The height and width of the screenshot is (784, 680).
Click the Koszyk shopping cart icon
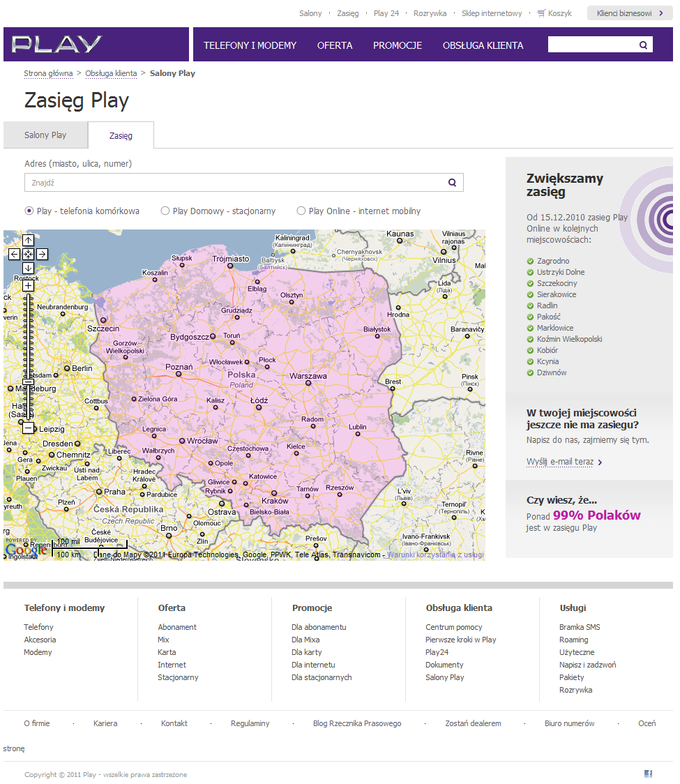pos(541,13)
